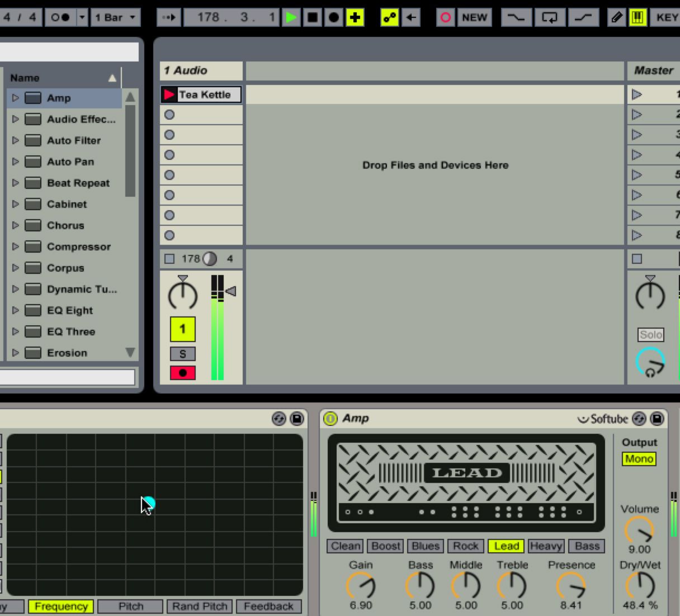The image size is (680, 616).
Task: Expand the Amp folder in the browser
Action: 16,98
